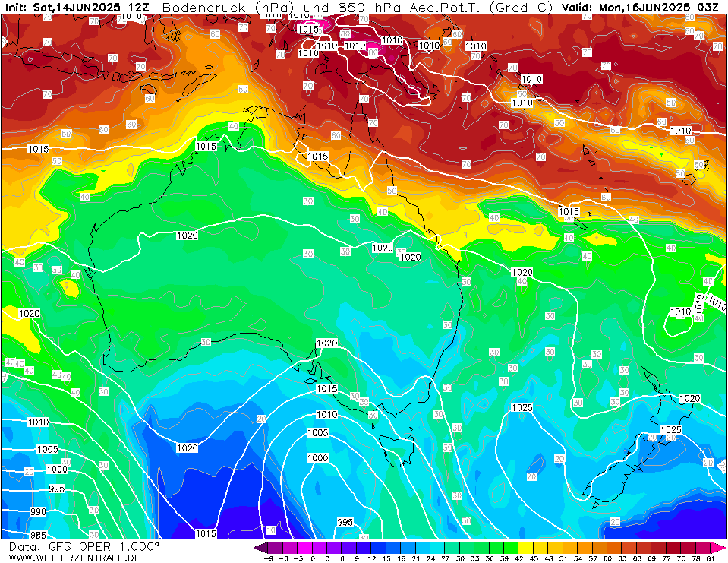The height and width of the screenshot is (563, 728).
Task: Select the 1025 label over New Zealand
Action: (x=671, y=429)
